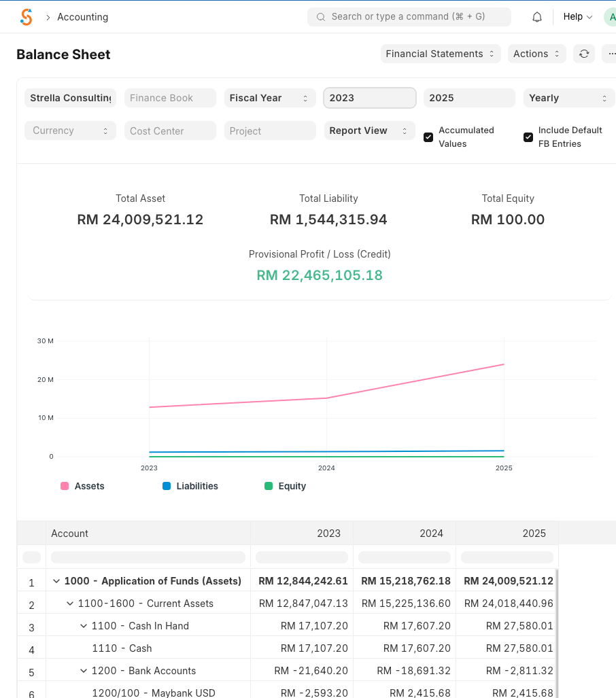Open the Financial Statements menu
Screen dimensions: 616x698
[x=440, y=54]
